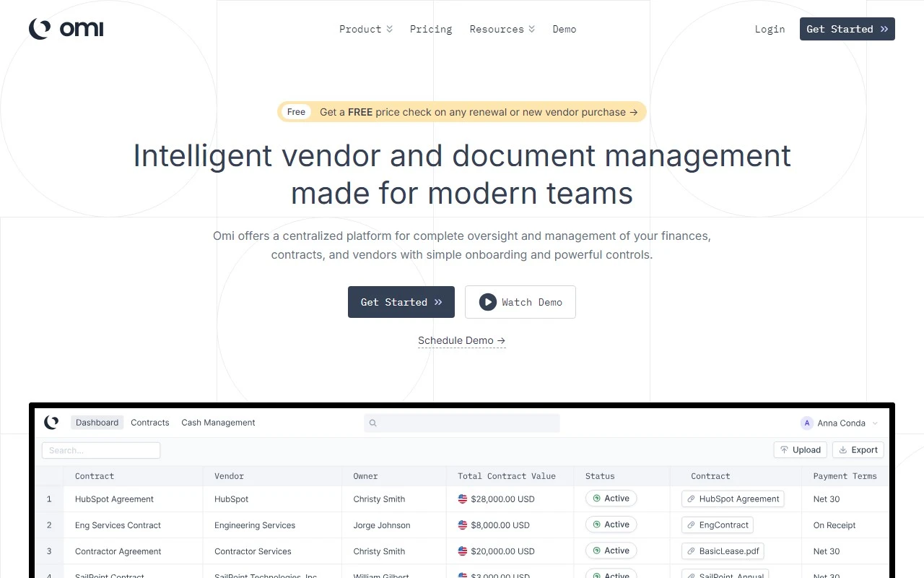Select the Contractor Agreement cell
This screenshot has width=924, height=578.
coord(118,551)
